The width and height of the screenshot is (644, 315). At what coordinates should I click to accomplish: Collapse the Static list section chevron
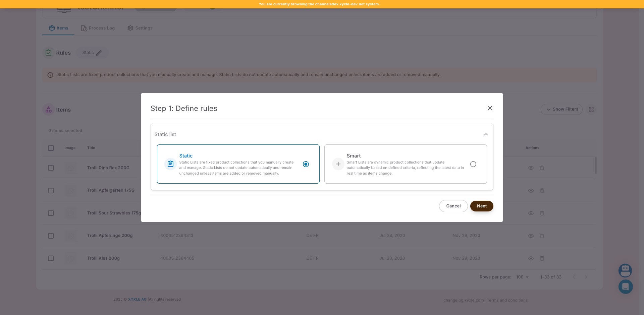486,134
